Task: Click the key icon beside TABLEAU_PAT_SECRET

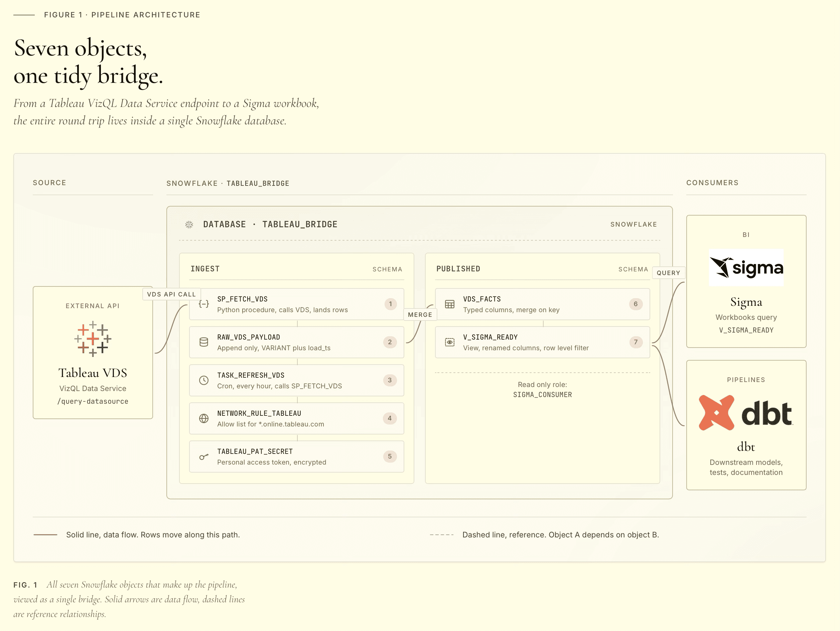Action: click(x=204, y=457)
